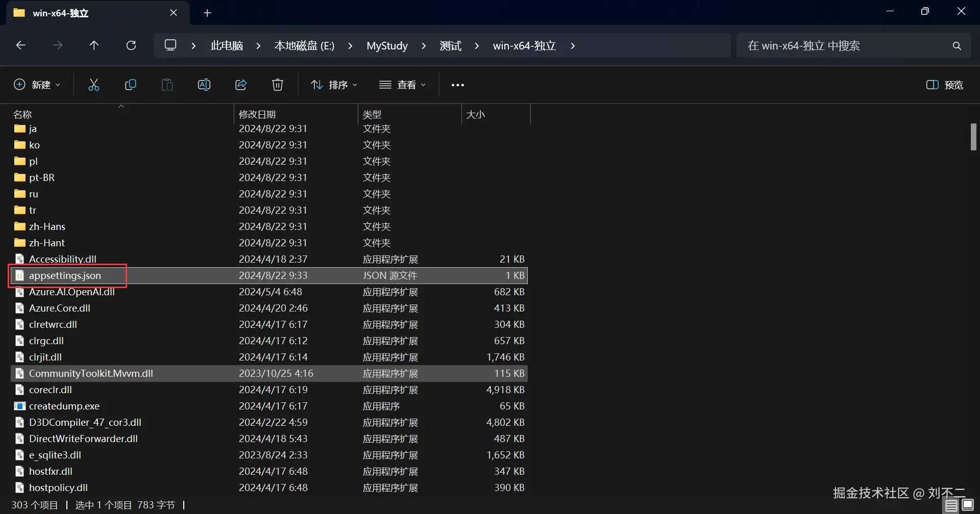The width and height of the screenshot is (980, 514).
Task: Select the win-x64-独立 window tab
Action: pyautogui.click(x=97, y=13)
